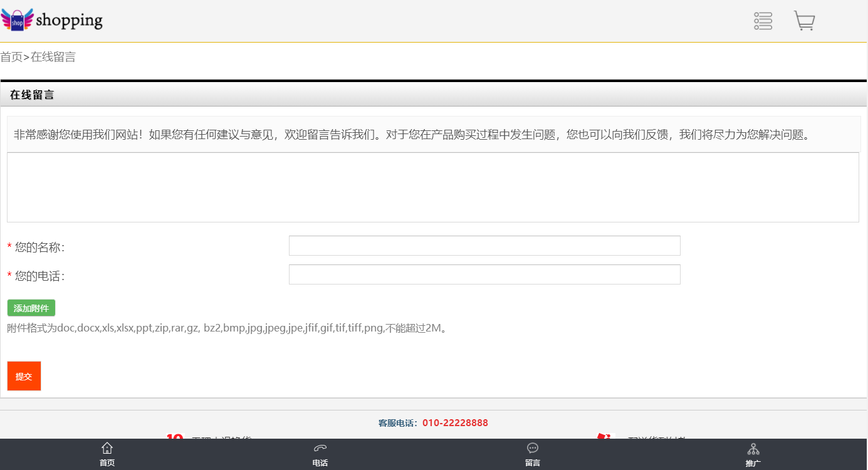Click the 您的名称 input field

click(484, 246)
